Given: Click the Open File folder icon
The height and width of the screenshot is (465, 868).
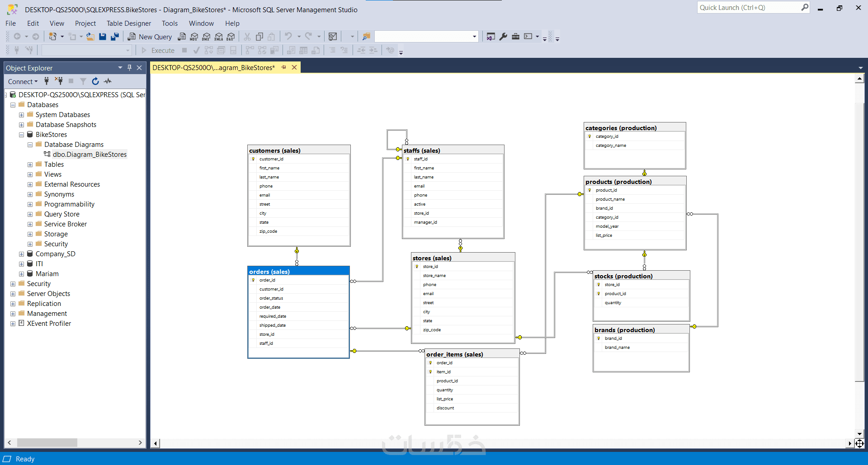Looking at the screenshot, I should [x=90, y=37].
